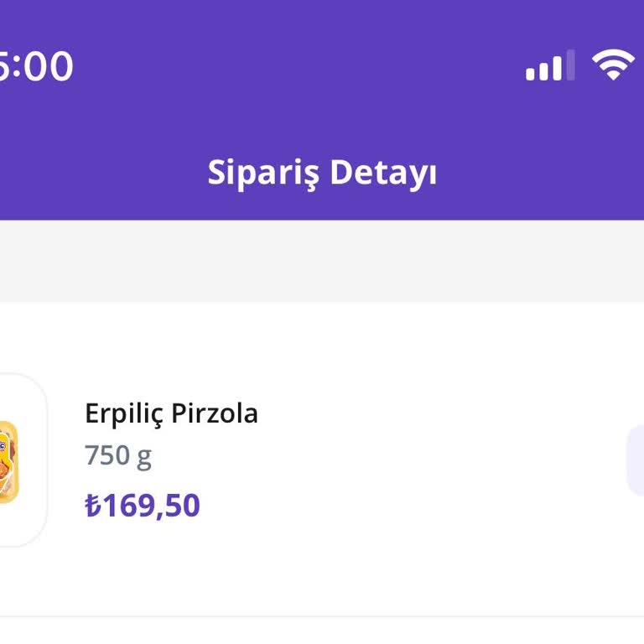Tap the lira symbol before the price

click(x=92, y=506)
